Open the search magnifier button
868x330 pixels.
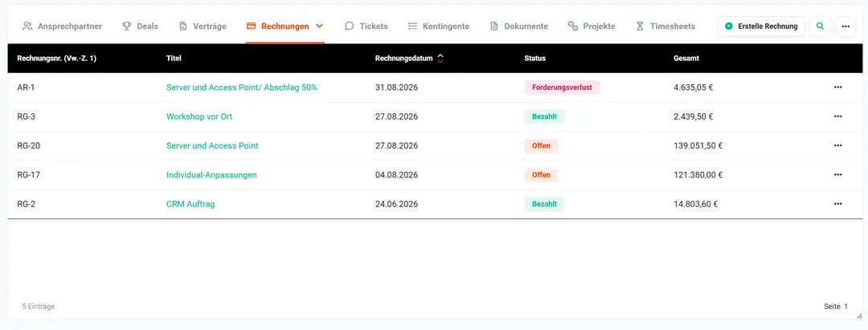pyautogui.click(x=820, y=26)
